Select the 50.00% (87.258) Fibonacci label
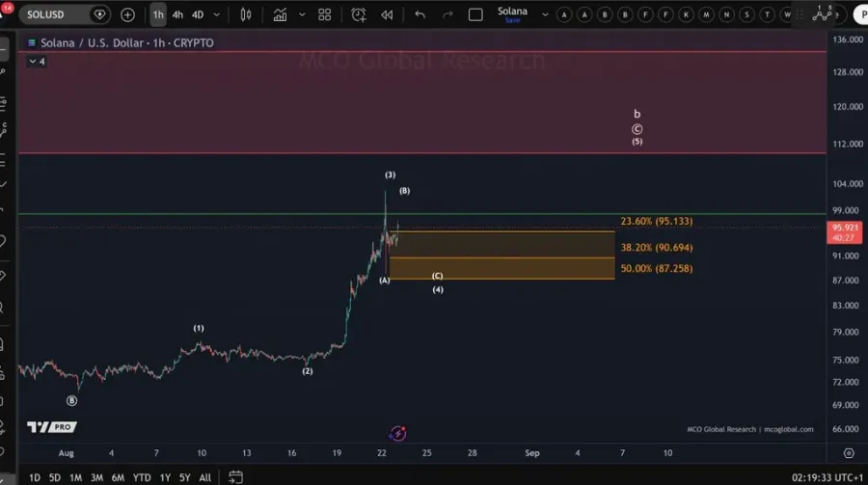This screenshot has height=485, width=868. point(657,268)
